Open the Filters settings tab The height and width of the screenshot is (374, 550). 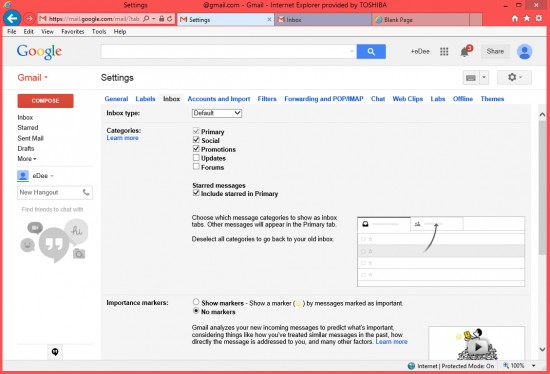click(267, 99)
